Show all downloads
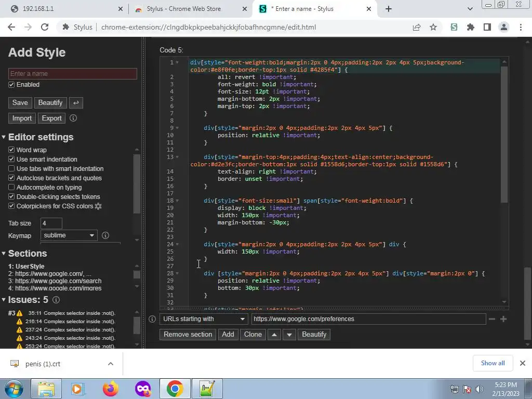Screen dimensions: 532x399 (x=493, y=363)
